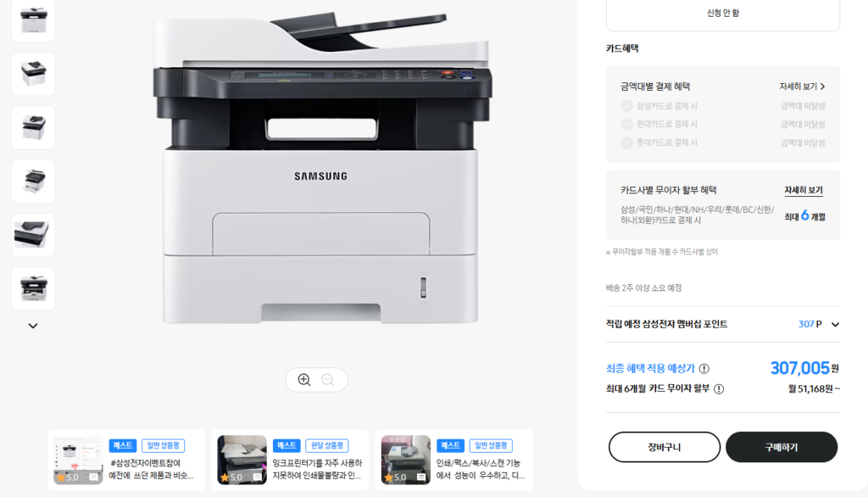The image size is (868, 497).
Task: Click info icon next to 최종 혜택 적용 예상가
Action: tap(704, 368)
